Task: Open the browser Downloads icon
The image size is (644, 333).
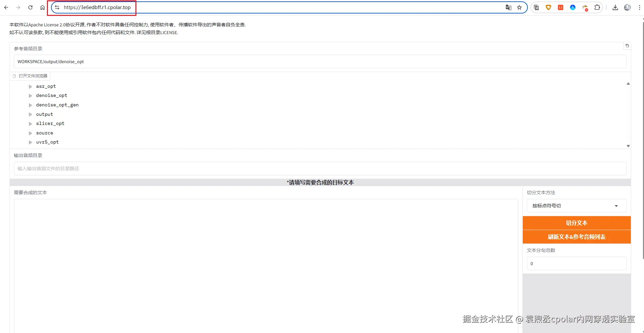Action: [x=615, y=7]
